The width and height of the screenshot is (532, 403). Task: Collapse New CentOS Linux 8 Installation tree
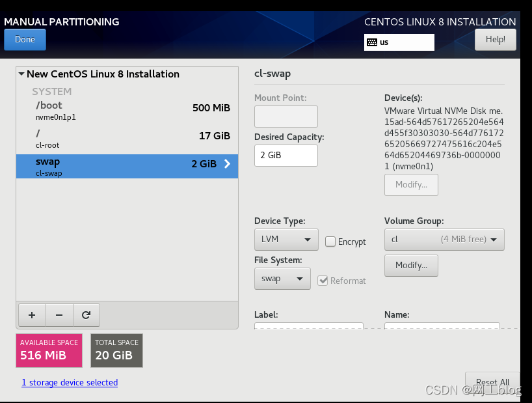[21, 74]
